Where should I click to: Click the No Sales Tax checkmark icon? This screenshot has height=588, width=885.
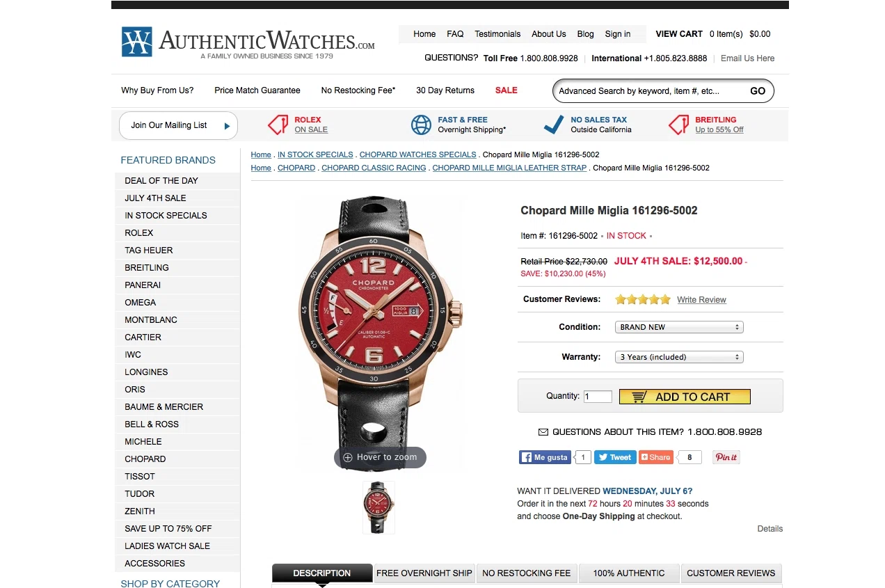coord(554,125)
